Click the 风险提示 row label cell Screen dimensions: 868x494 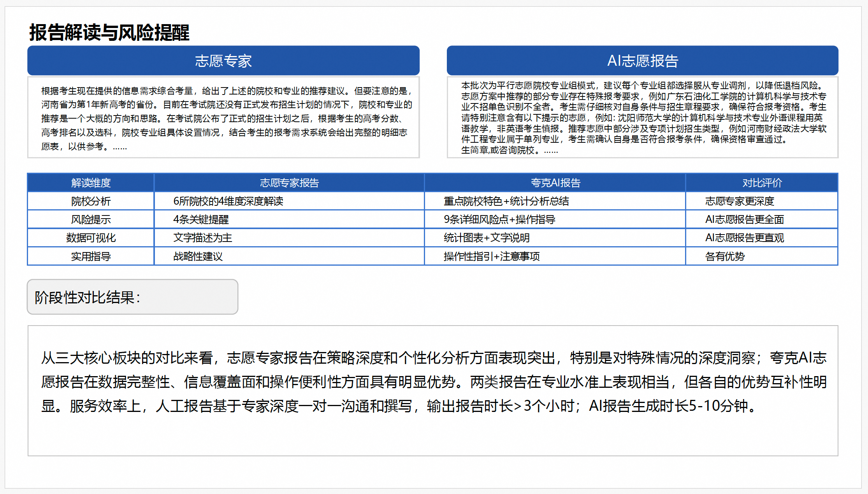pos(91,219)
